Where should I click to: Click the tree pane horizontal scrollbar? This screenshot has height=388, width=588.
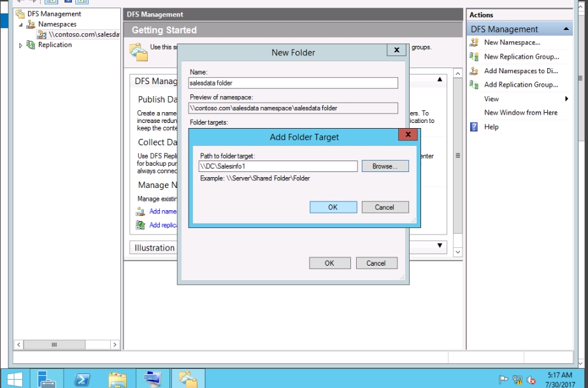pos(66,345)
